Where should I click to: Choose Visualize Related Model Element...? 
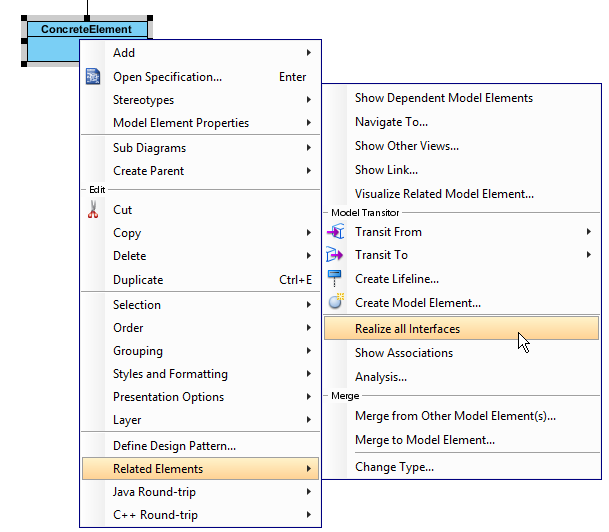click(461, 194)
